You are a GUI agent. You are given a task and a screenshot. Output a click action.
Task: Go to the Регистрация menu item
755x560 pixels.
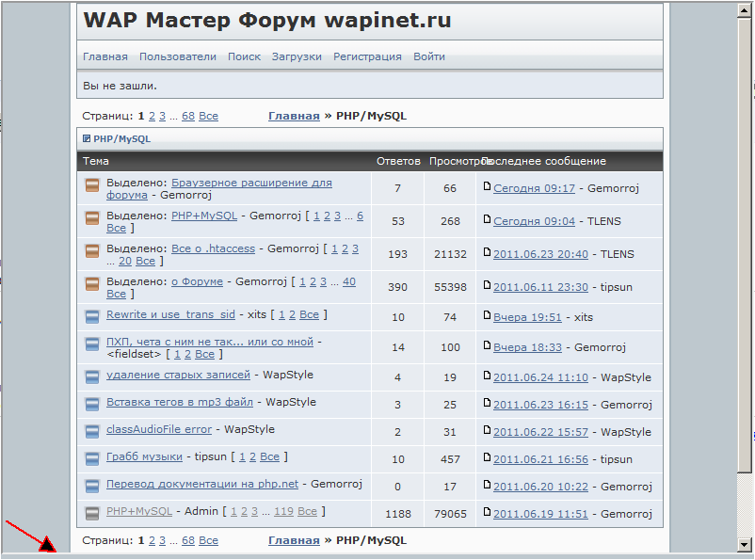(367, 56)
